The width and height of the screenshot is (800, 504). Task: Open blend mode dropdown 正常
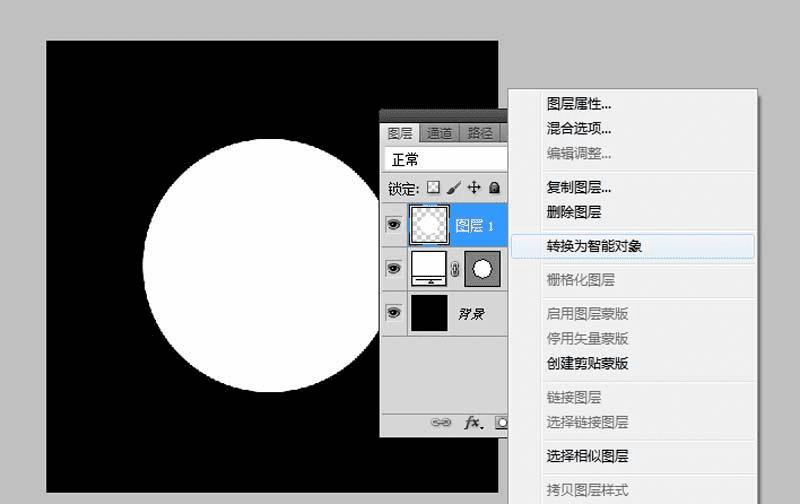click(x=446, y=160)
